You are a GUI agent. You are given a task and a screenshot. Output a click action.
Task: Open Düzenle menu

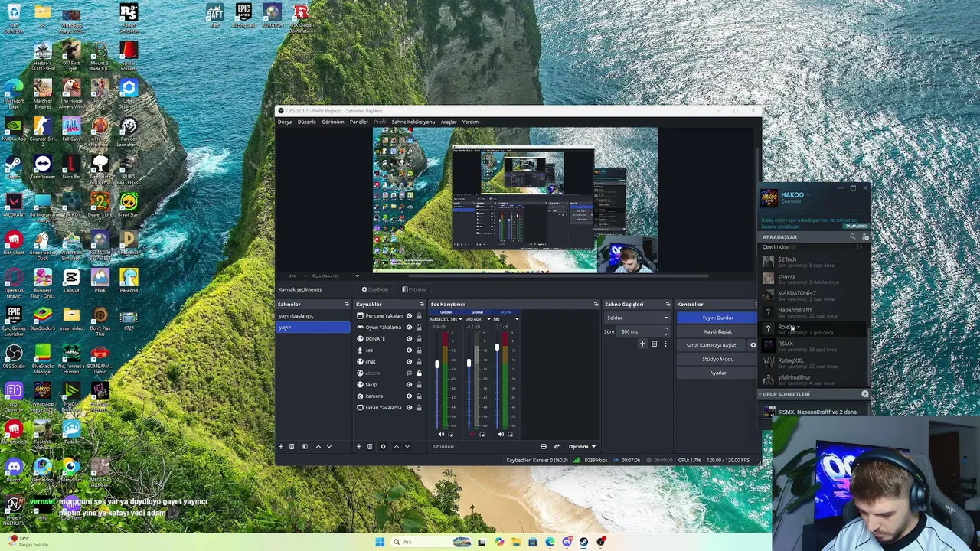tap(307, 122)
